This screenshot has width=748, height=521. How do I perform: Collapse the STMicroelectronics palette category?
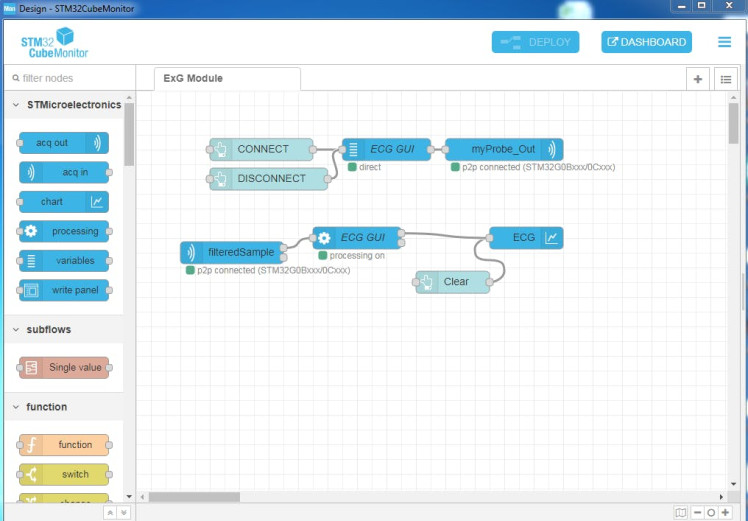click(x=16, y=105)
